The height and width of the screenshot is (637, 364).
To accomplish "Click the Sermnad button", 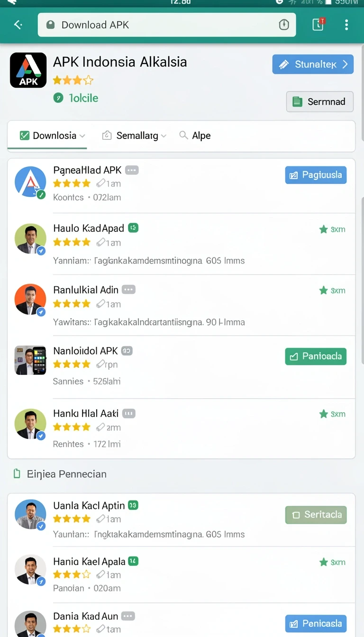I will click(x=320, y=101).
